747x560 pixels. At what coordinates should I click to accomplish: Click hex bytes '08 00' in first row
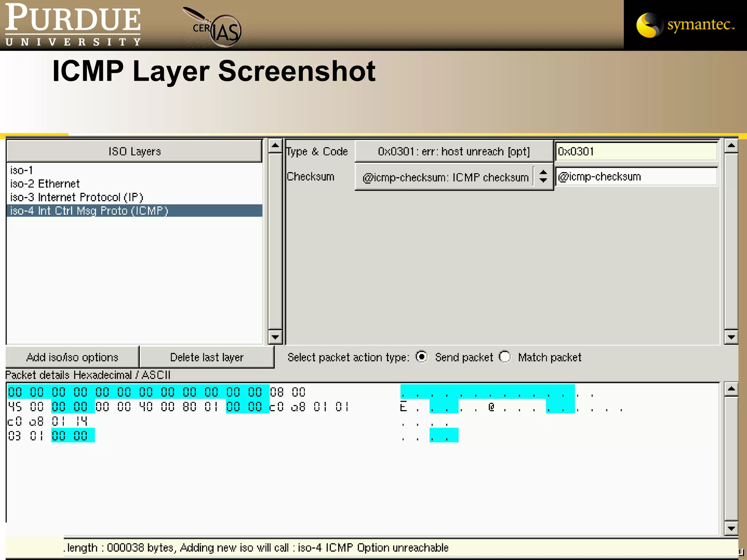click(288, 392)
